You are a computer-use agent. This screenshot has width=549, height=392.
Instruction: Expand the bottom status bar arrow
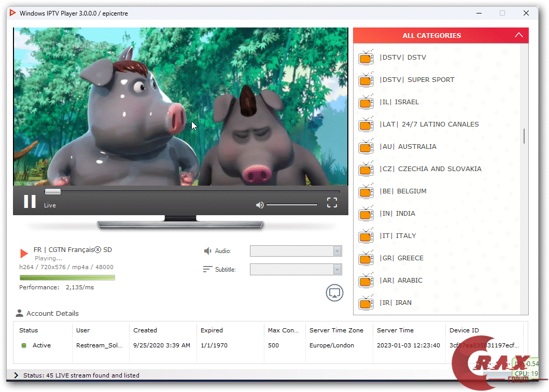pos(16,375)
